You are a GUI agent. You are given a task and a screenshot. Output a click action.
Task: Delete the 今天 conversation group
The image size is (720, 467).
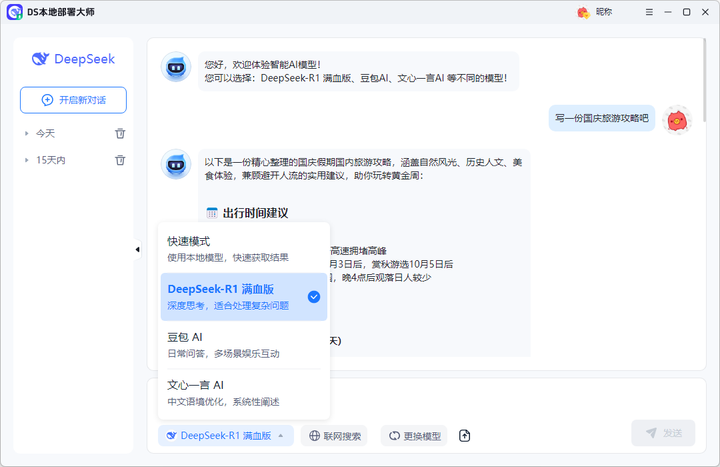(120, 133)
